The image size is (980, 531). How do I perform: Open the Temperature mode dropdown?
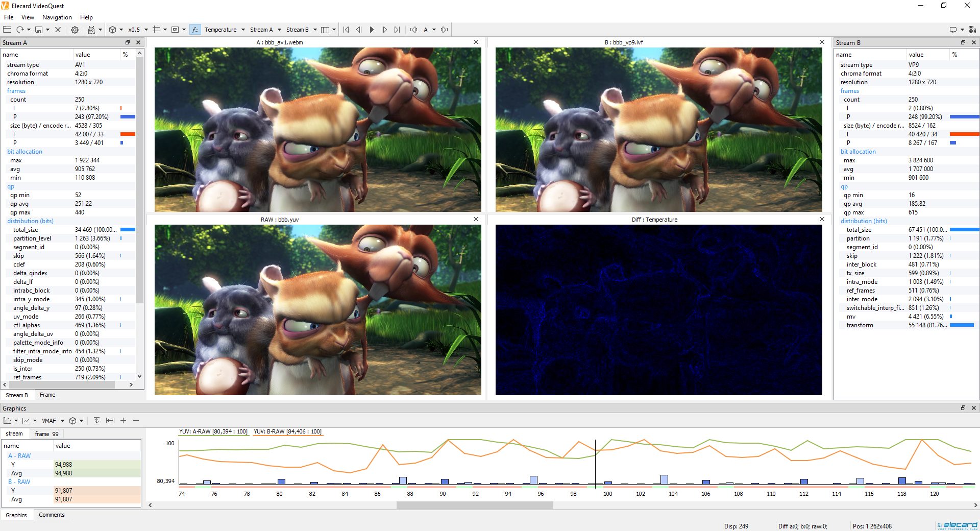pos(243,29)
